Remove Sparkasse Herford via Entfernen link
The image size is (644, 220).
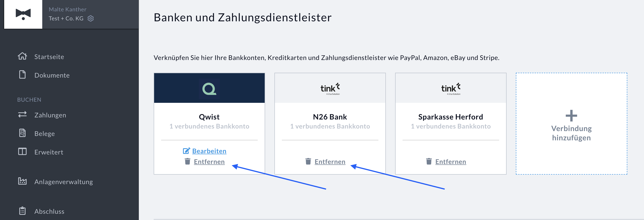click(451, 162)
